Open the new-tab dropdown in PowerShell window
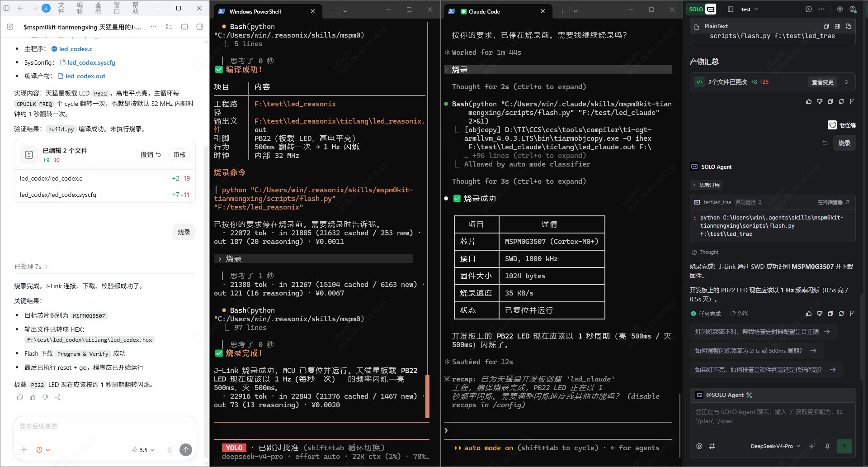Image resolution: width=868 pixels, height=467 pixels. [345, 11]
